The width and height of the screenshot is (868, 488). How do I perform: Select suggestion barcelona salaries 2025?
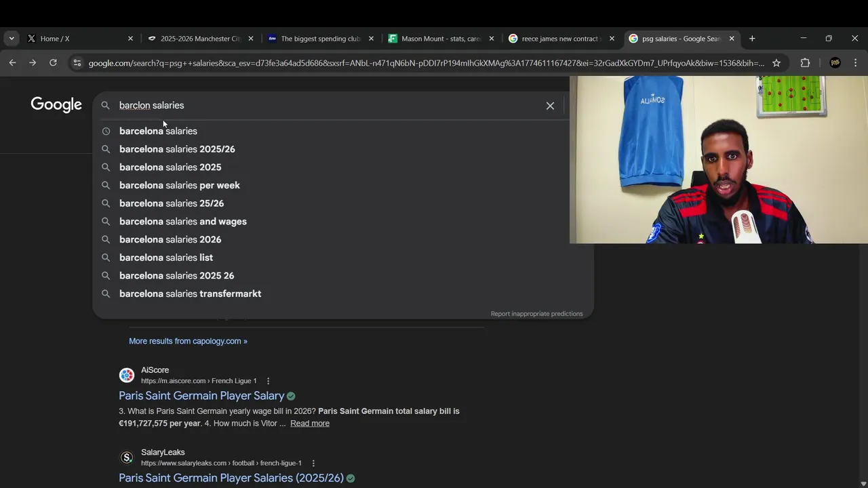342,167
